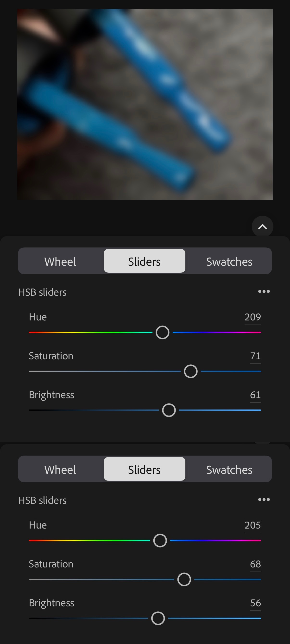
Task: Click the Brightness value field showing 56
Action: coord(255,603)
